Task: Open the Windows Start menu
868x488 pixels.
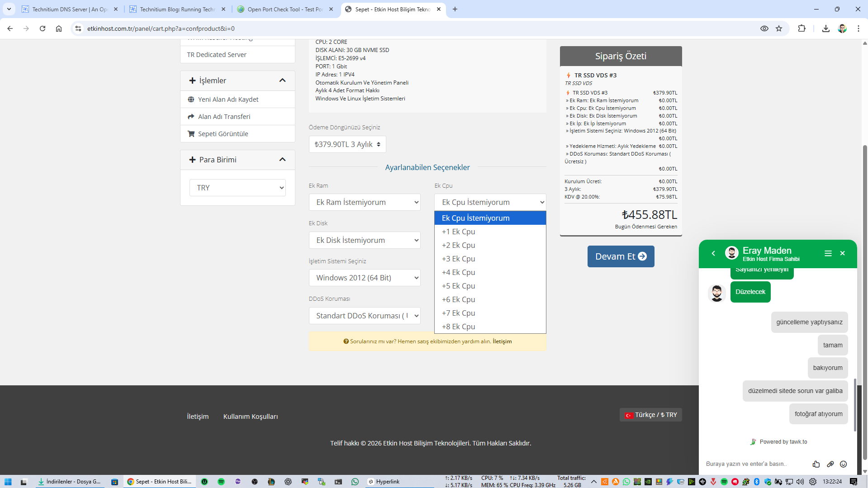Action: point(8,482)
